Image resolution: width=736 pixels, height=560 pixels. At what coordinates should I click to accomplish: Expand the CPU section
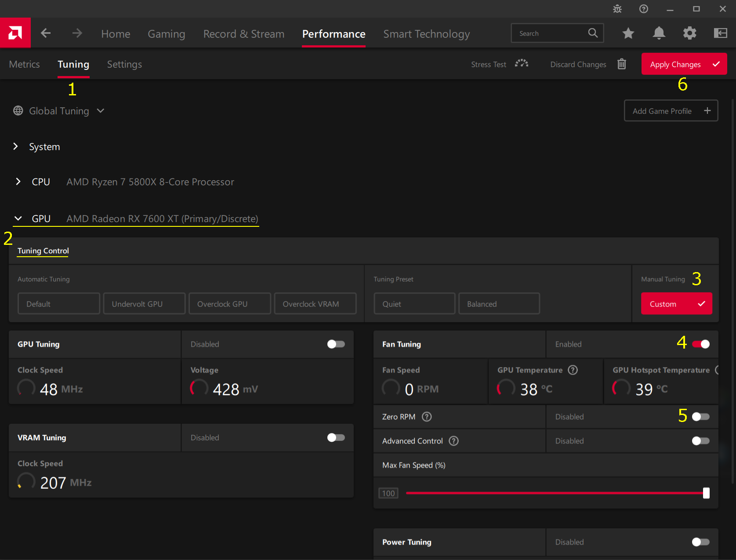(x=18, y=182)
